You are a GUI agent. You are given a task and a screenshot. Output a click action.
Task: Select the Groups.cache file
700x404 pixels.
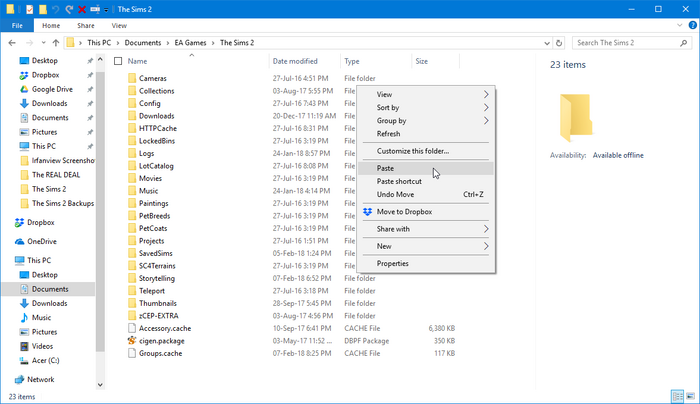[160, 354]
